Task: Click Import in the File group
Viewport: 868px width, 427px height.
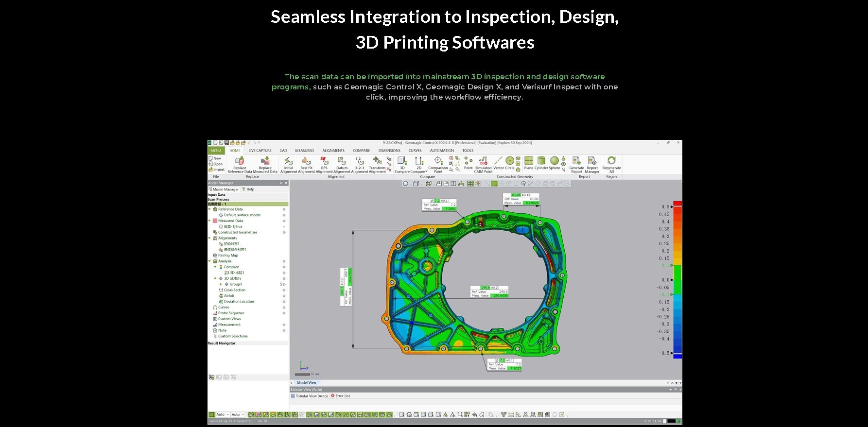Action: pos(217,170)
